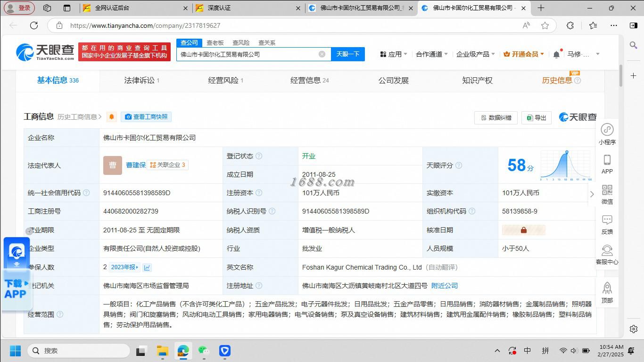Clear the company search box text
Screen dimensions: 644x362
tap(322, 54)
